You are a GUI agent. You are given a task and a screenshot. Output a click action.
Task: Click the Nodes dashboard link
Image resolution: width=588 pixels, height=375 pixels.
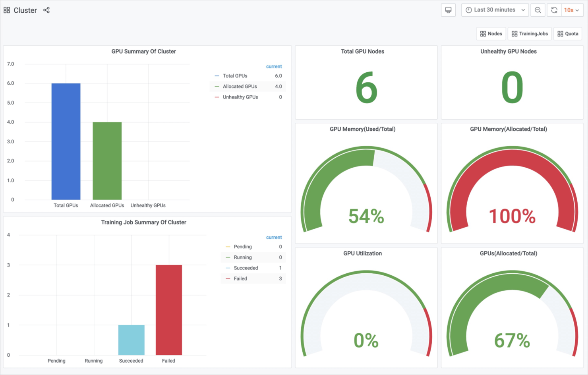click(x=491, y=34)
